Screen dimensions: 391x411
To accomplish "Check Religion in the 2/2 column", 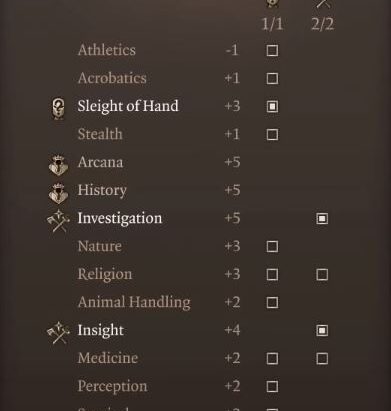I will (x=322, y=275).
